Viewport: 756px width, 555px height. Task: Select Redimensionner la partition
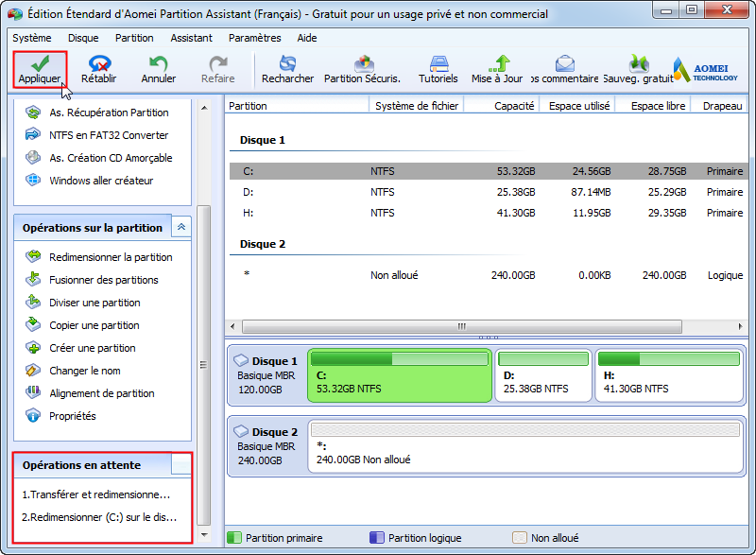(99, 257)
